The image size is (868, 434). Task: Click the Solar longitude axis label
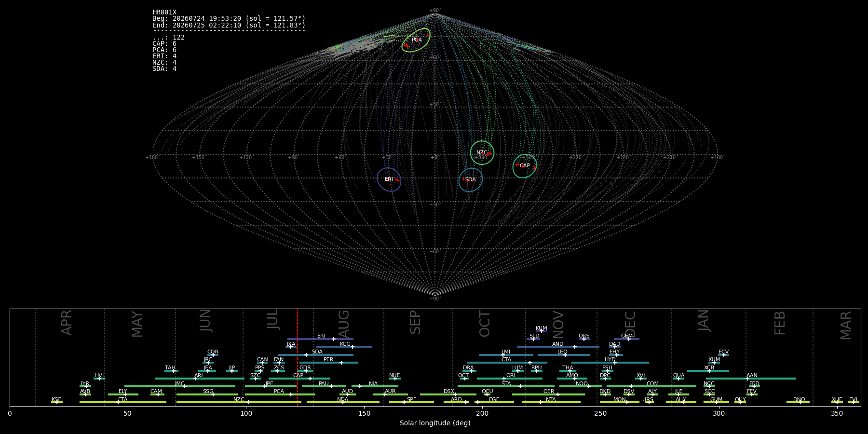[x=435, y=423]
